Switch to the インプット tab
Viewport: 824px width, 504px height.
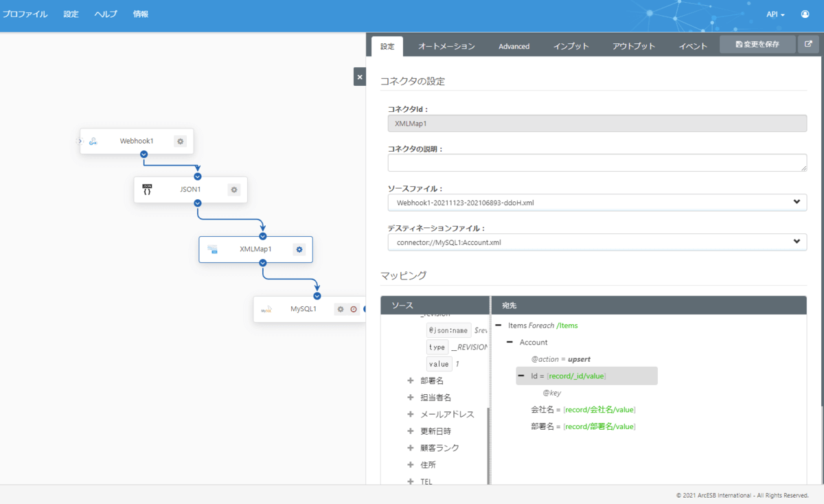[x=571, y=46]
